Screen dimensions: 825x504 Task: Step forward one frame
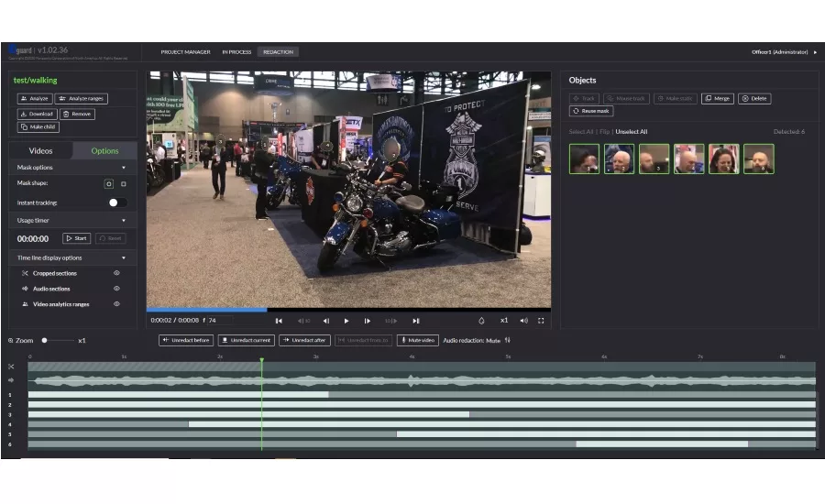point(368,321)
